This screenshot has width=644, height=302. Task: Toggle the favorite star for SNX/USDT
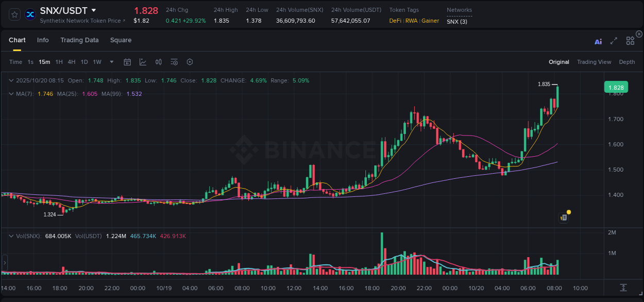point(14,14)
